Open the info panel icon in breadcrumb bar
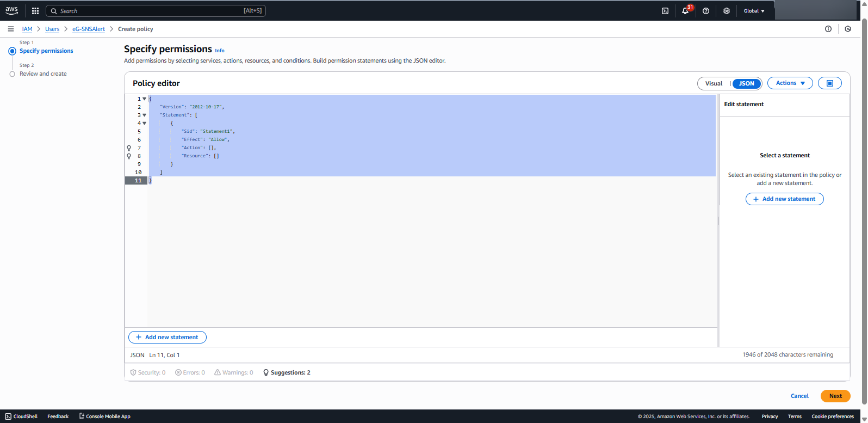Screen dimensions: 868x423 (x=828, y=29)
